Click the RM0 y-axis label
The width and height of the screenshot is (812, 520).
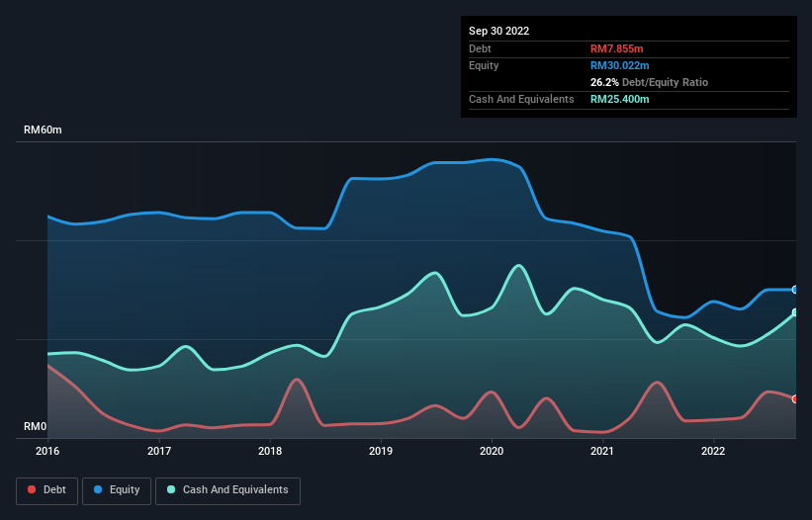(x=35, y=426)
